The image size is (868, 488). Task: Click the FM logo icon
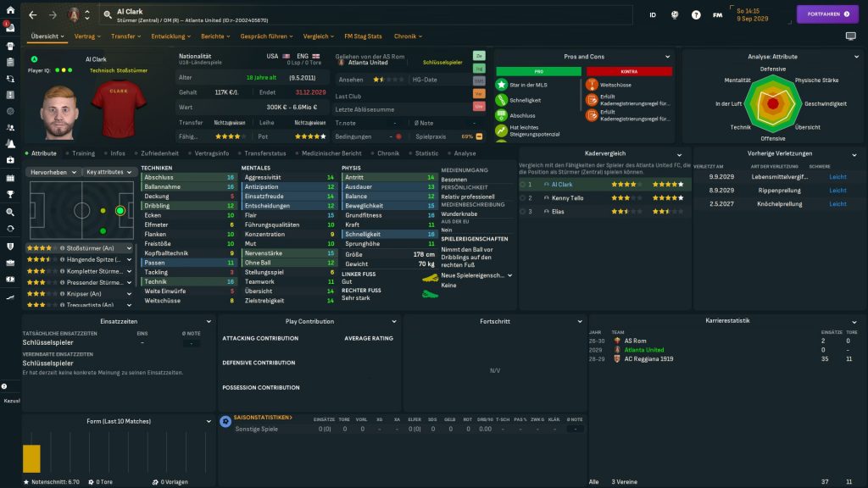tap(718, 15)
